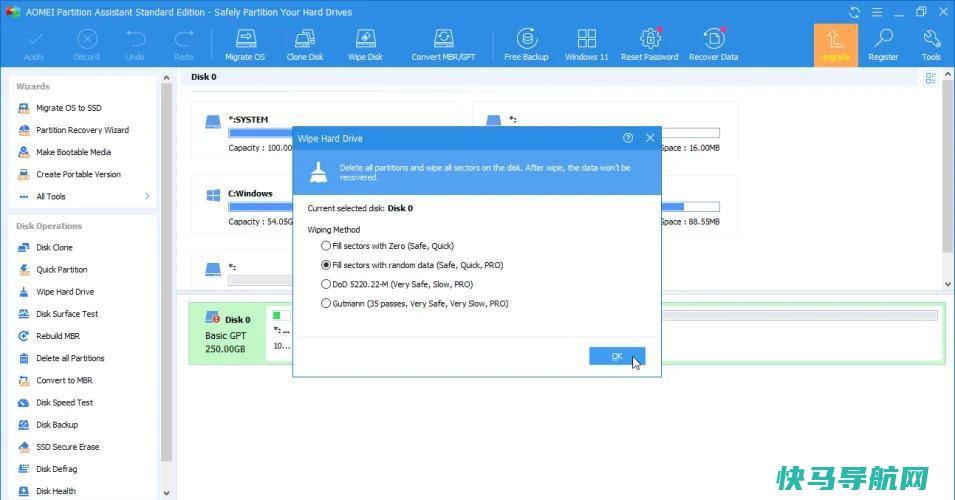The height and width of the screenshot is (500, 955).
Task: Click the disk panel scroll-down arrow
Action: pyautogui.click(x=948, y=284)
